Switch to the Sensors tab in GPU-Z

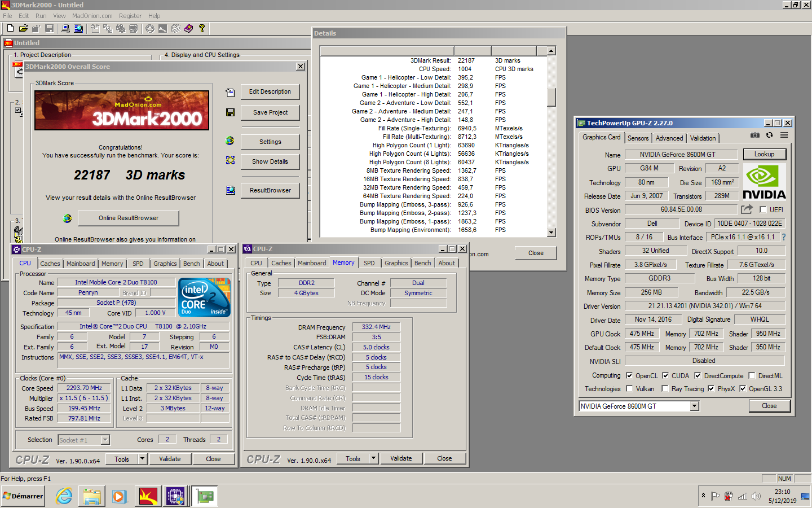tap(638, 138)
